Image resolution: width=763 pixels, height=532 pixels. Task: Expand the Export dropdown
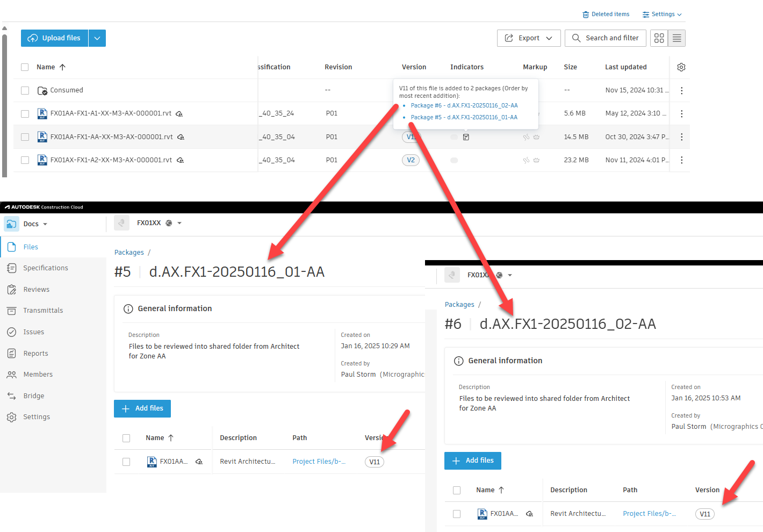(x=529, y=38)
